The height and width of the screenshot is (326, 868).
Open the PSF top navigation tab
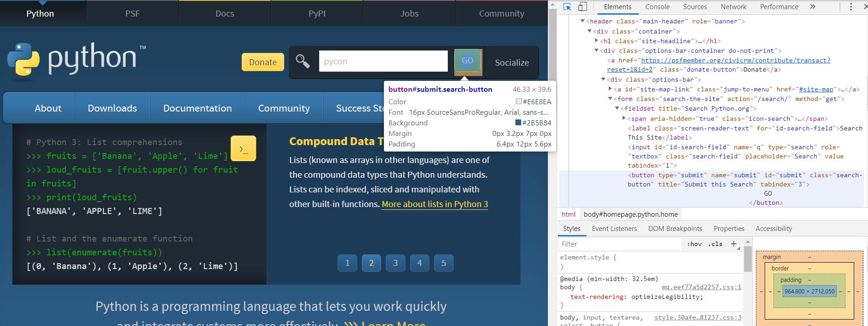point(132,13)
